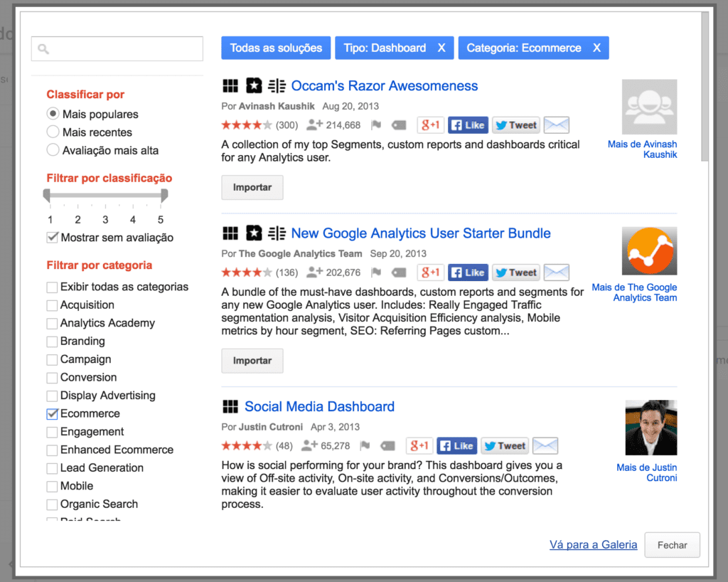Image resolution: width=728 pixels, height=582 pixels.
Task: Remove the Tipo: Dashboard filter
Action: click(x=441, y=48)
